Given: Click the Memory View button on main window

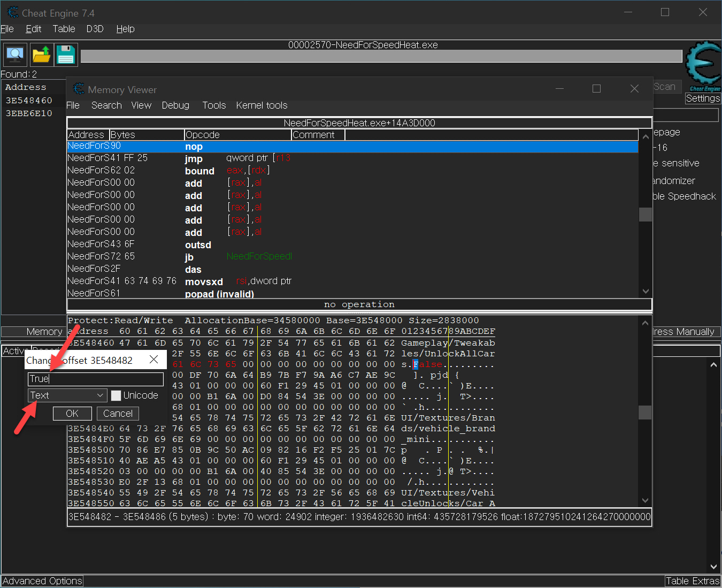Looking at the screenshot, I should pyautogui.click(x=33, y=332).
